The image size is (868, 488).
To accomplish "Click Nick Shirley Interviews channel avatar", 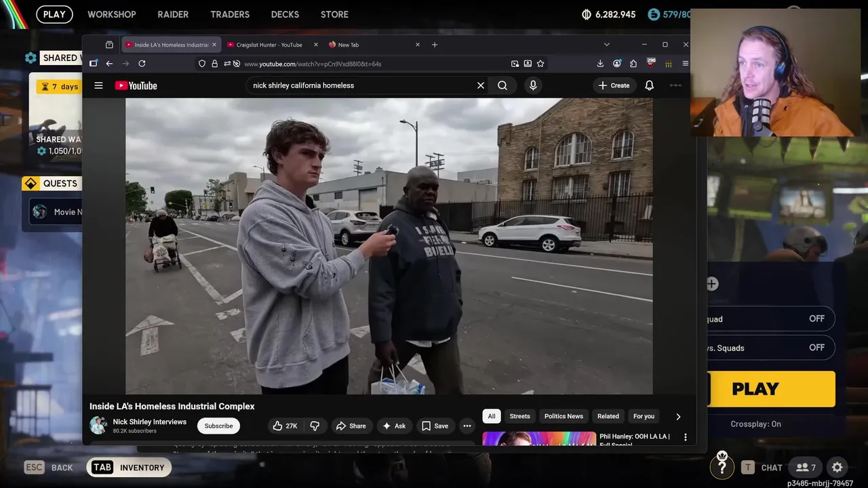I will click(98, 426).
